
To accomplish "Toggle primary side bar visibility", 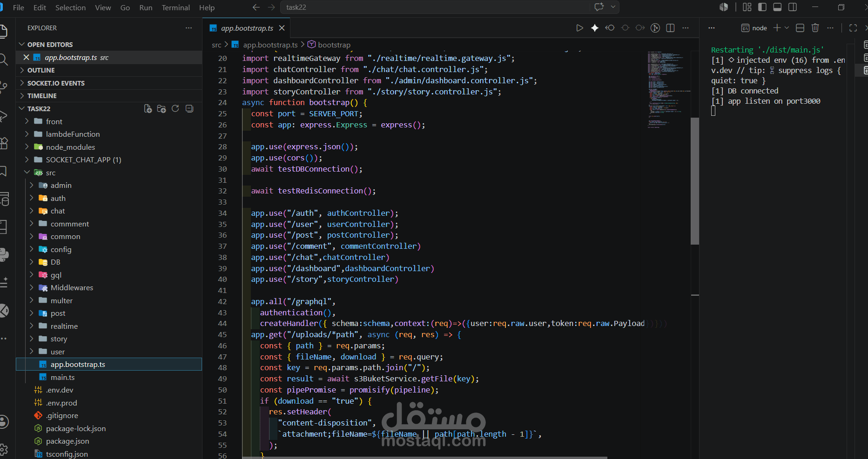I will tap(762, 7).
